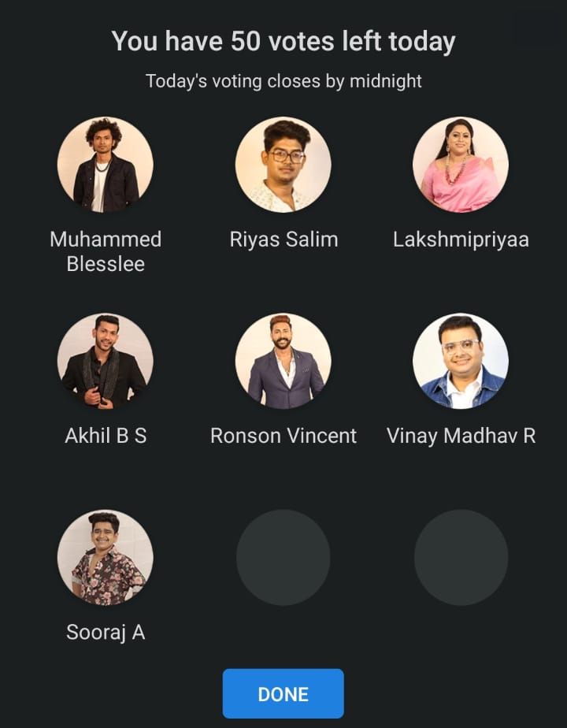Image resolution: width=567 pixels, height=728 pixels.
Task: Click the Lakshmipriyaa name label
Action: (461, 240)
